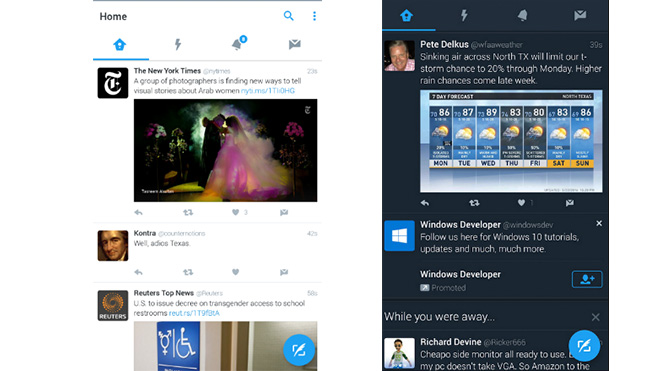
Task: View the 7 day forecast image
Action: coord(511,141)
